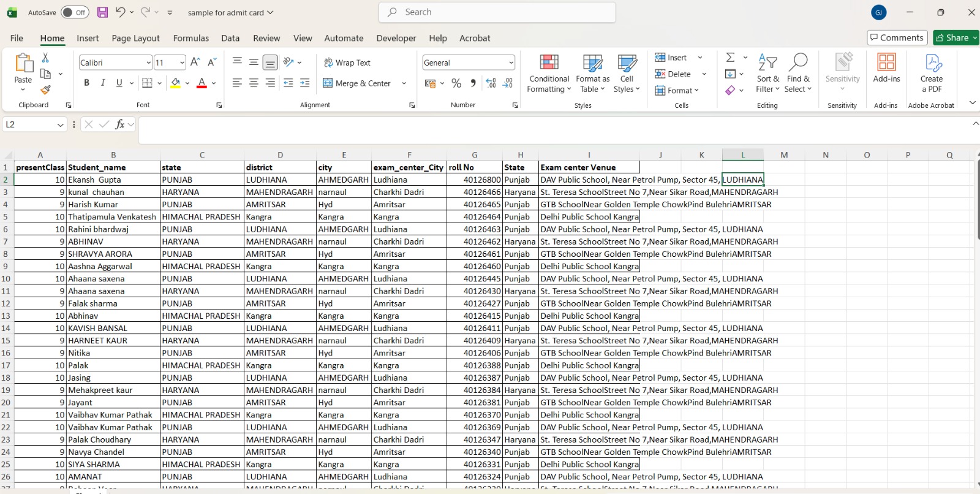980x494 pixels.
Task: Toggle bottom align button
Action: point(270,62)
